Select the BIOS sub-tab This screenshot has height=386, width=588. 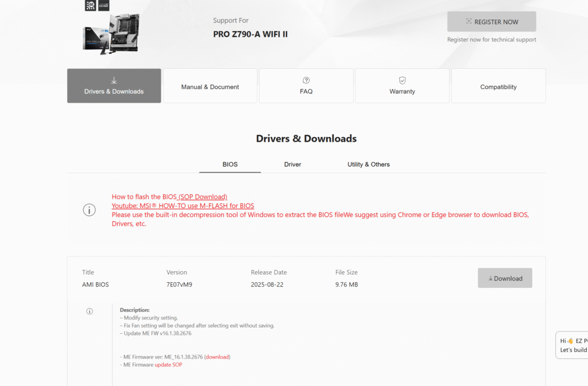(230, 165)
